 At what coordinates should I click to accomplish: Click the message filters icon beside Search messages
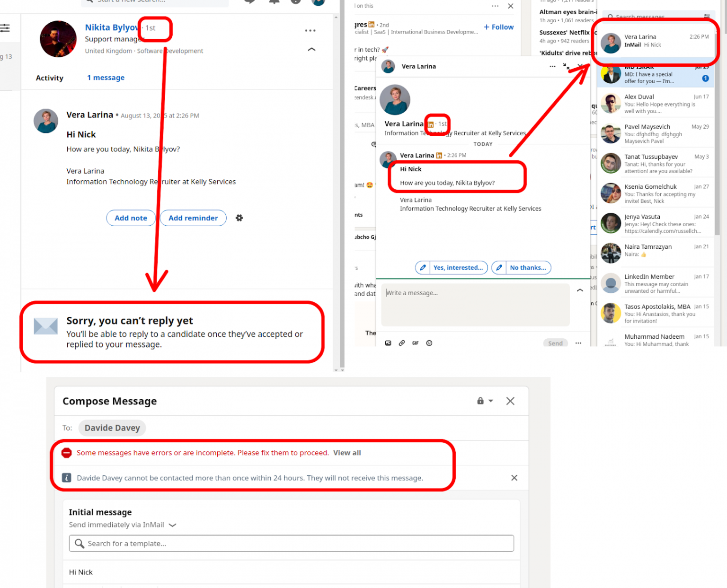(707, 16)
